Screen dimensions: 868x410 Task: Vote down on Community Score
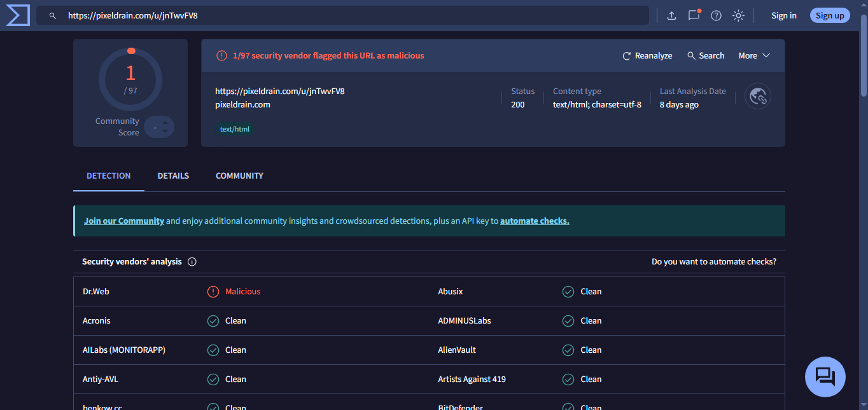click(165, 131)
